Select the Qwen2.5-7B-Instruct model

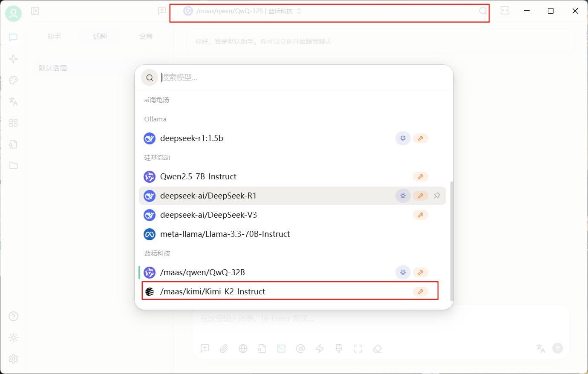click(x=292, y=176)
